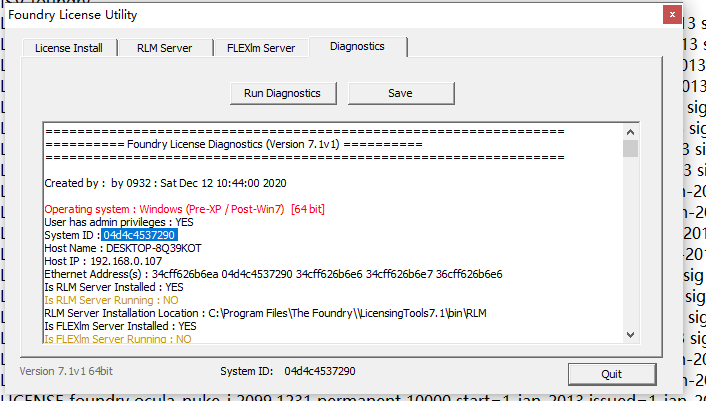Viewport: 706px width, 401px height.
Task: Click 'Is RLM Server Running : NO' line
Action: (x=111, y=300)
